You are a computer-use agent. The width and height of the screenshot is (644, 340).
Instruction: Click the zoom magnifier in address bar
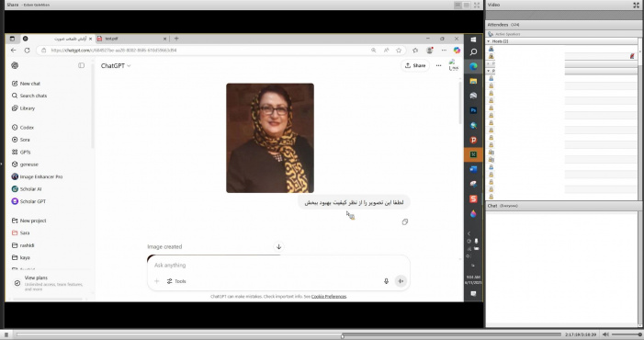[373, 51]
